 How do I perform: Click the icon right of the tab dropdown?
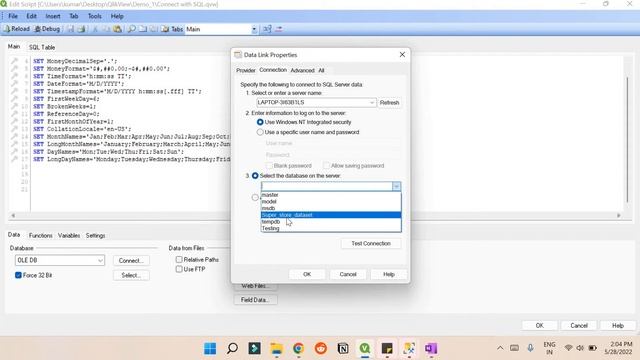pos(267,29)
